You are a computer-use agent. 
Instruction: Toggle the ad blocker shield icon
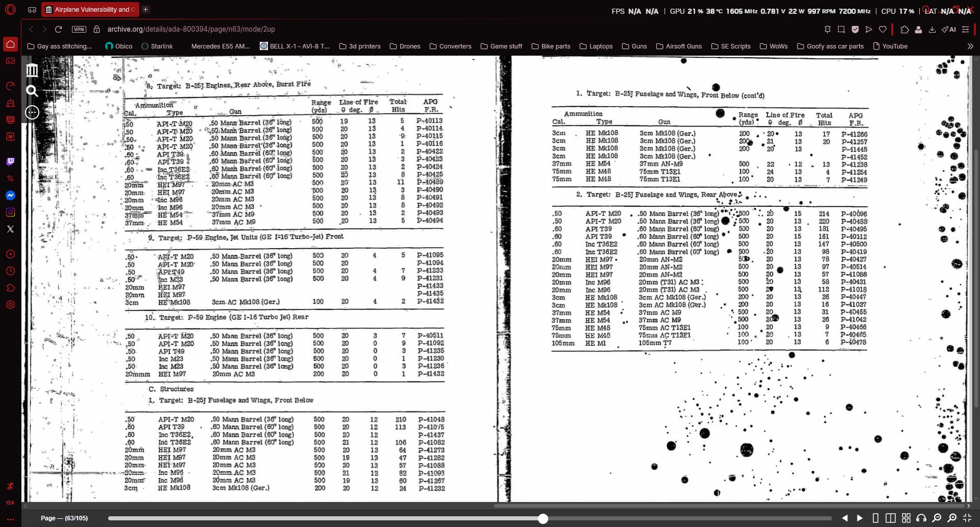[855, 30]
